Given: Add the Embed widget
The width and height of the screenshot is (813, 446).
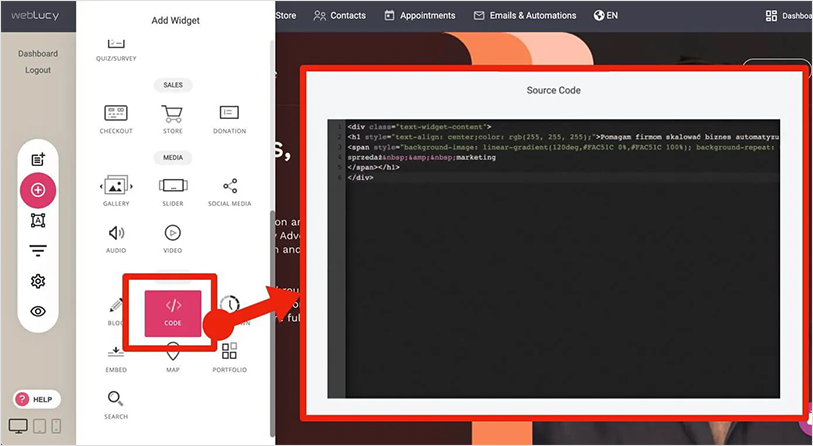Looking at the screenshot, I should click(x=116, y=359).
